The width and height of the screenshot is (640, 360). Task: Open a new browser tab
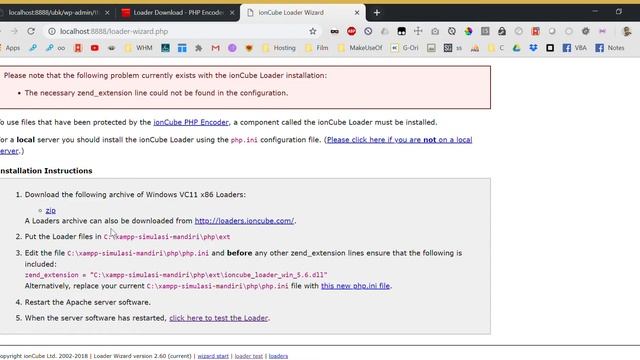[x=377, y=13]
